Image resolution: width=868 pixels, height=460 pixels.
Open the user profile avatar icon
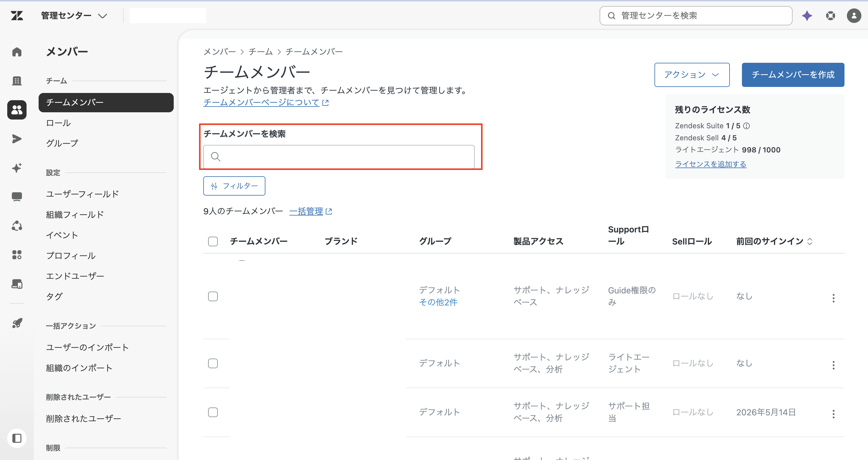pos(854,15)
